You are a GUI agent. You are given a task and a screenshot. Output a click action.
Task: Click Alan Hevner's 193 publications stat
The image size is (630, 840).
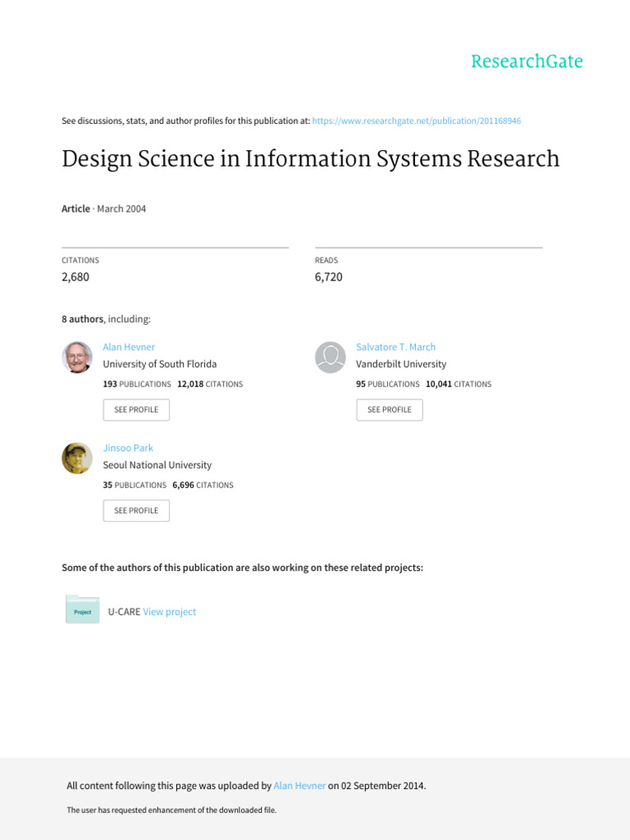tap(137, 384)
